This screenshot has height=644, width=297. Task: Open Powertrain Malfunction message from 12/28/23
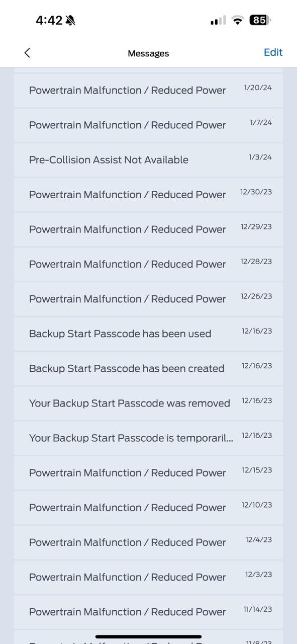coord(148,264)
